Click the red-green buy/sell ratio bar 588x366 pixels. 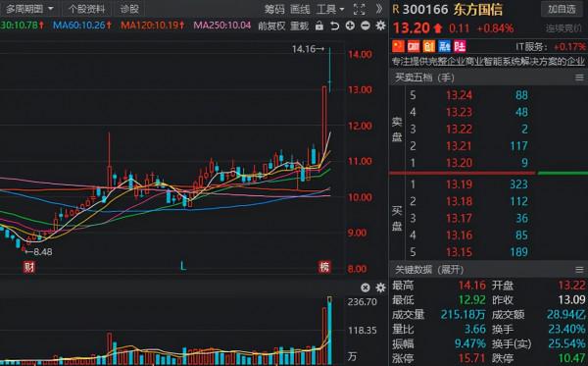tap(488, 173)
